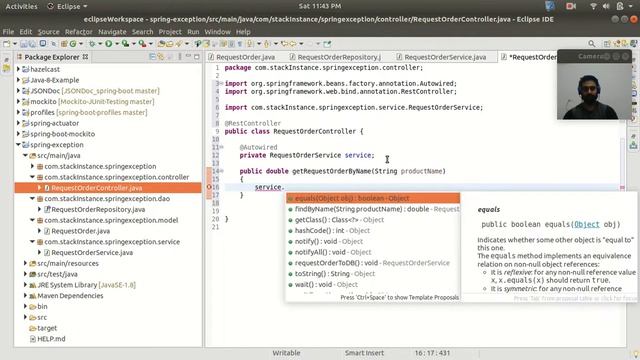Select the hashCode() proposal

pos(373,231)
